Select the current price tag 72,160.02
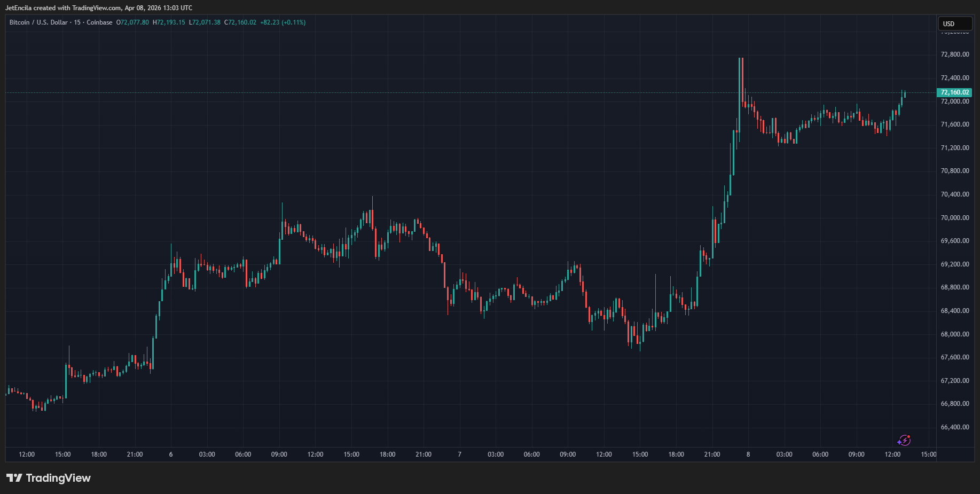 tap(954, 92)
